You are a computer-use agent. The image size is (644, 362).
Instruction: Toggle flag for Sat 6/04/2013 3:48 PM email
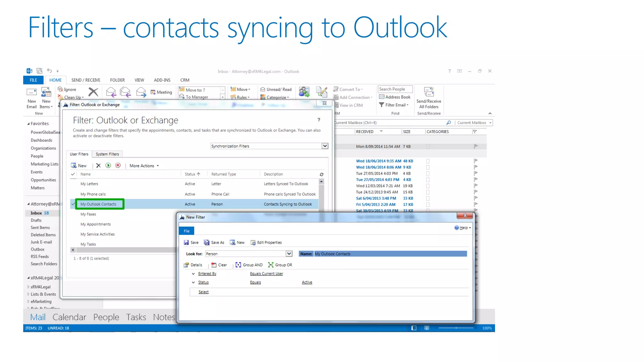476,198
